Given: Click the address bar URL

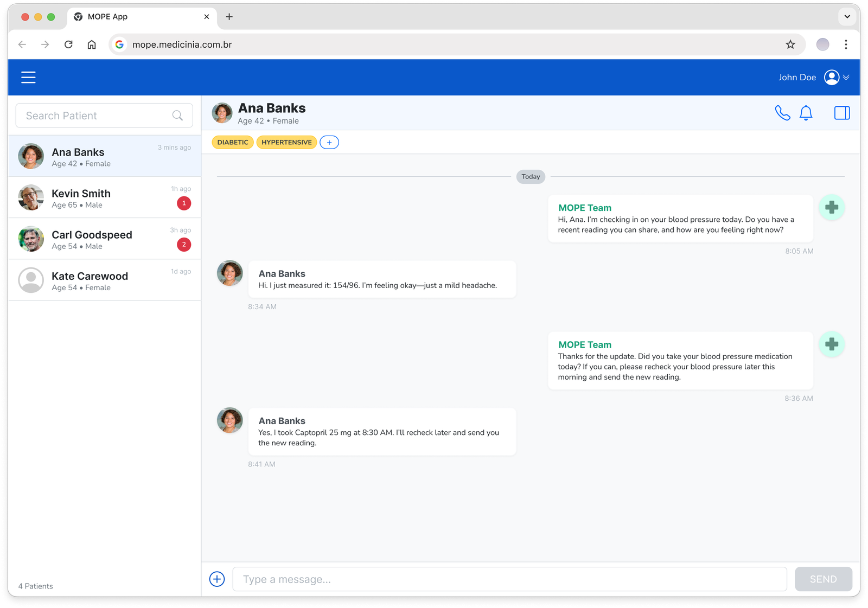Looking at the screenshot, I should pos(182,44).
